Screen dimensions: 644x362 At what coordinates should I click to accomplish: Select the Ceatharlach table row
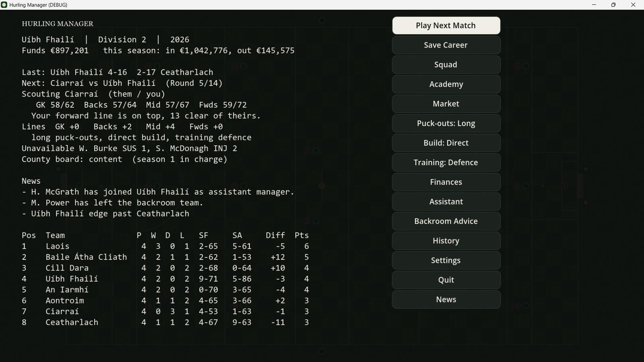pyautogui.click(x=165, y=322)
